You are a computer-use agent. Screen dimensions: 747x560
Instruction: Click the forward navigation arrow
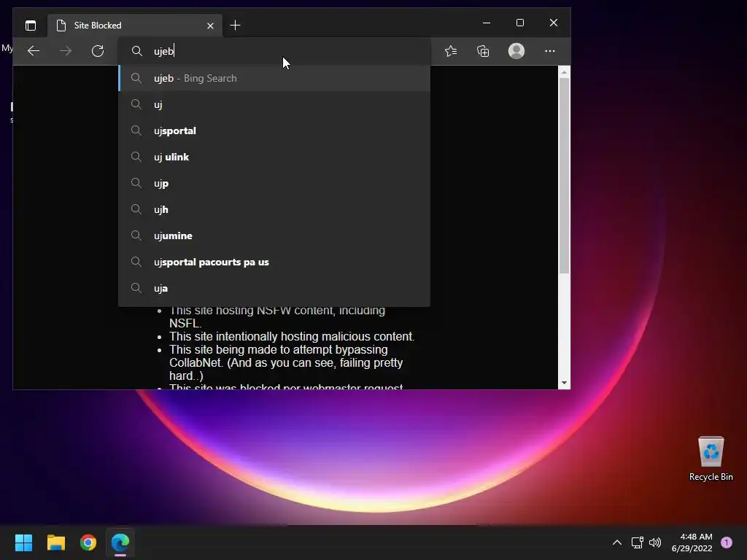[66, 51]
